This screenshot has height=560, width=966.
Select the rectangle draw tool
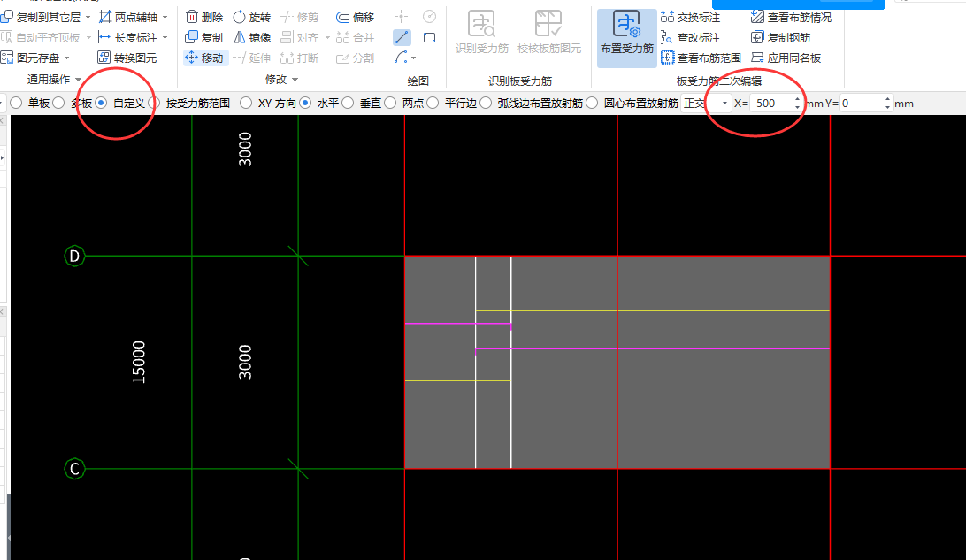[429, 37]
